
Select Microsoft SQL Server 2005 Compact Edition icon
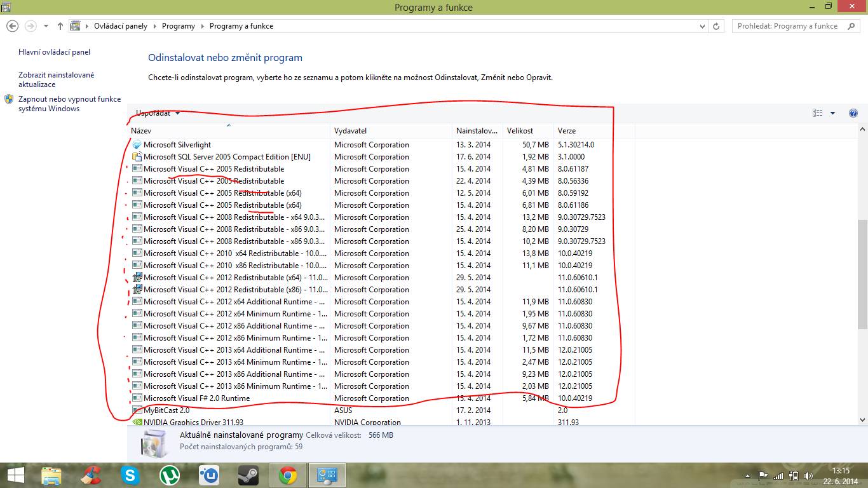(x=137, y=157)
